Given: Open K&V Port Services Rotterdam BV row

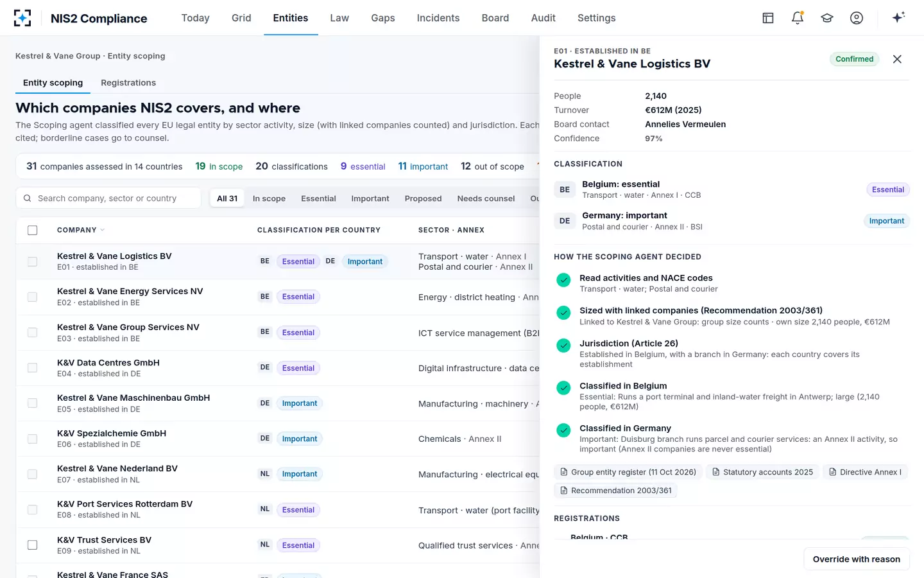Looking at the screenshot, I should 278,509.
